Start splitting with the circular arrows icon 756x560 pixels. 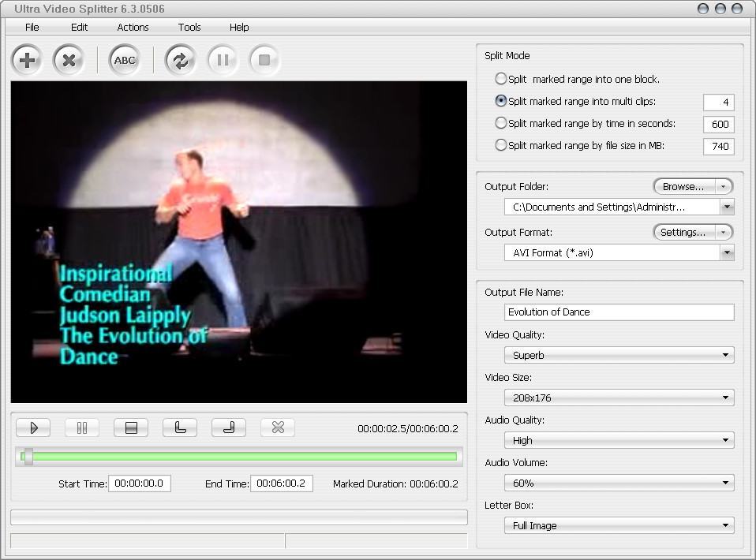pyautogui.click(x=180, y=60)
